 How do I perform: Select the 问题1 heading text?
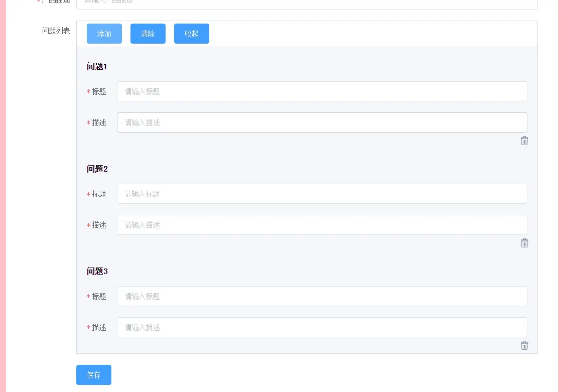[x=97, y=67]
